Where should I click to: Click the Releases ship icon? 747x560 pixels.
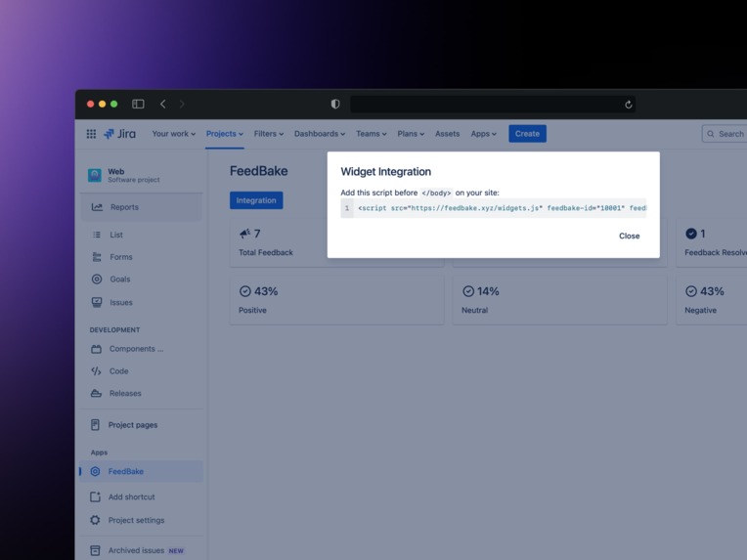(x=96, y=393)
